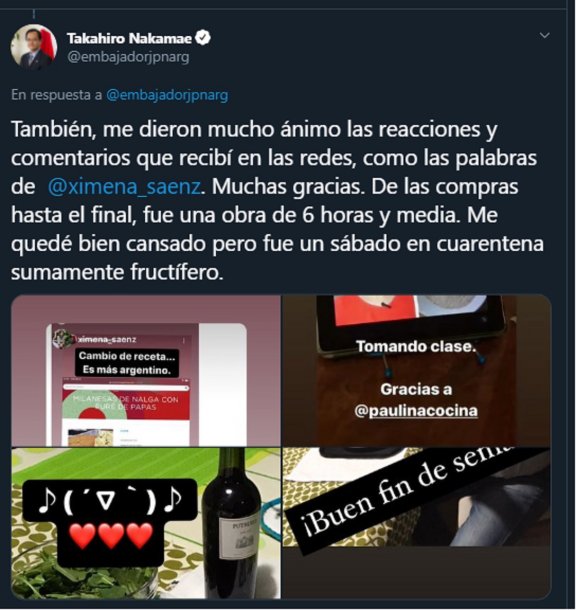Viewport: 576px width, 610px height.
Task: Open the ximena_saenz recipe story image
Action: click(146, 371)
